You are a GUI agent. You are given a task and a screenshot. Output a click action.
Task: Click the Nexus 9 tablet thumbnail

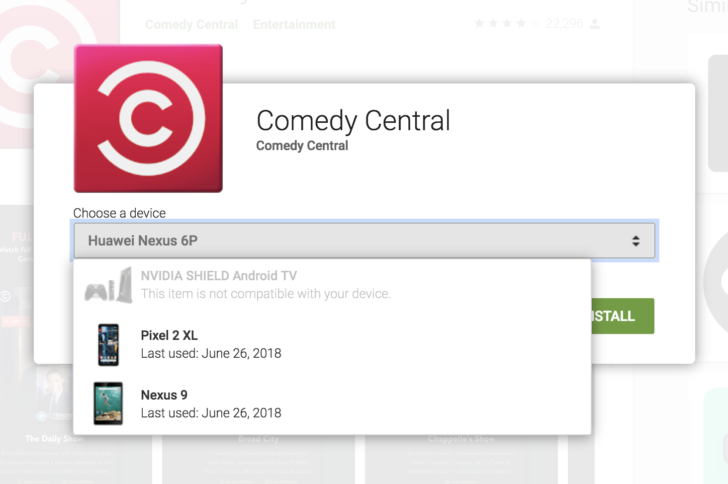click(x=108, y=404)
